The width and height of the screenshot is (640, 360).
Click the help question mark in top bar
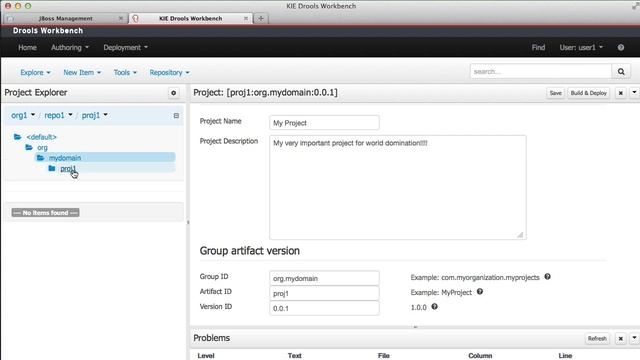(x=621, y=47)
